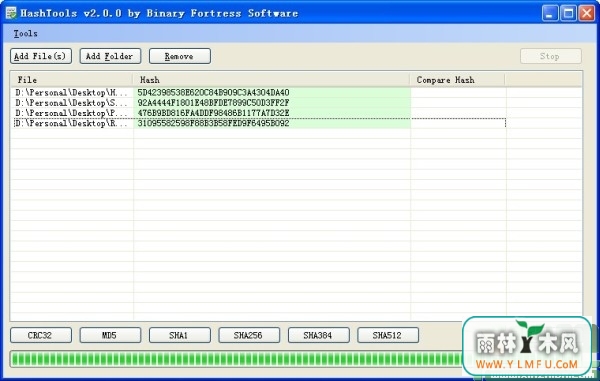
Task: Compute hashes with the SHA1 button
Action: [179, 335]
